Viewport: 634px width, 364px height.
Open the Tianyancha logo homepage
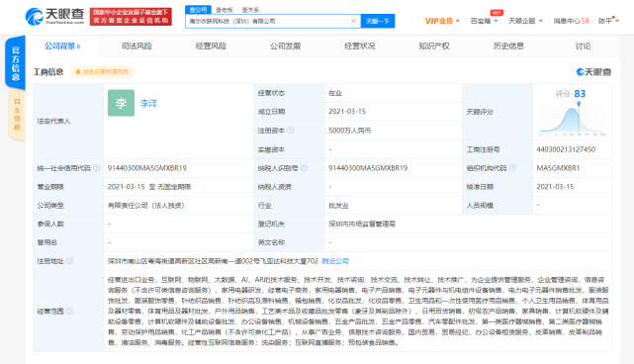54,16
